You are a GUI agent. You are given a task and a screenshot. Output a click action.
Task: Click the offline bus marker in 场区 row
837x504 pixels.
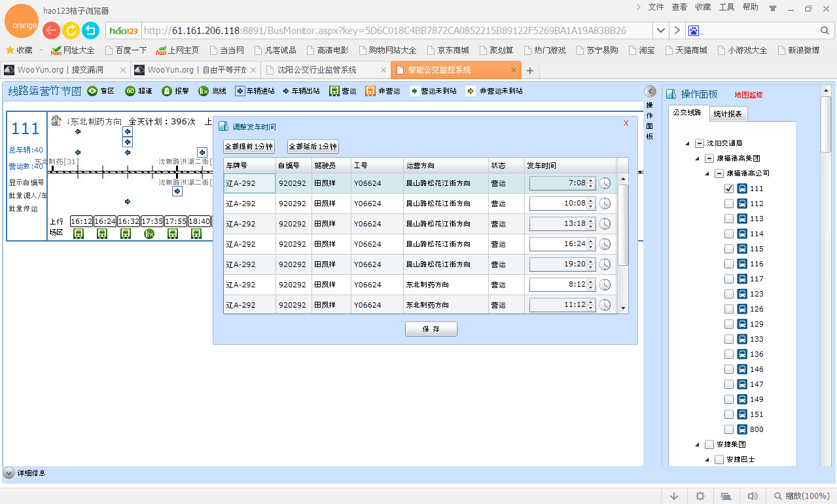149,234
